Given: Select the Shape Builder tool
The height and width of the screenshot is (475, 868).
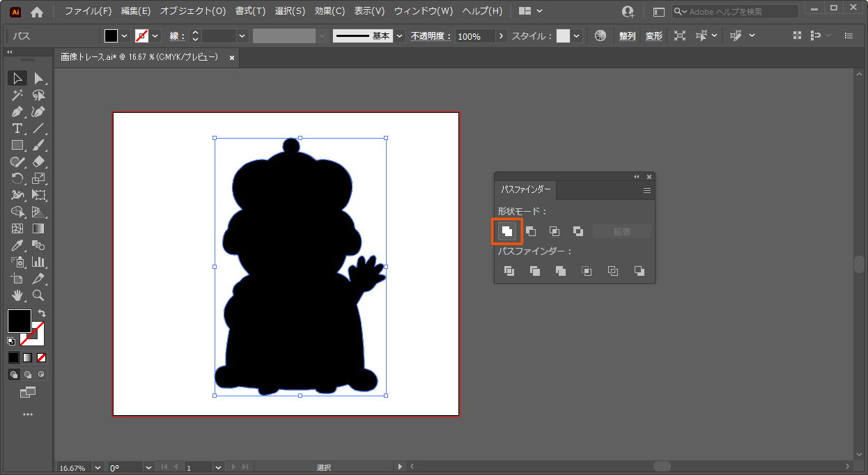Looking at the screenshot, I should (17, 212).
